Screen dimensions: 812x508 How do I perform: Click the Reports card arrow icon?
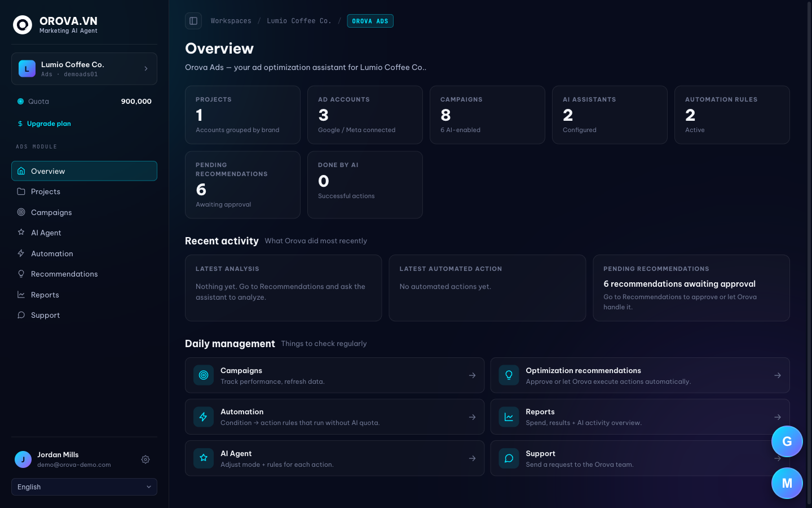[778, 417]
